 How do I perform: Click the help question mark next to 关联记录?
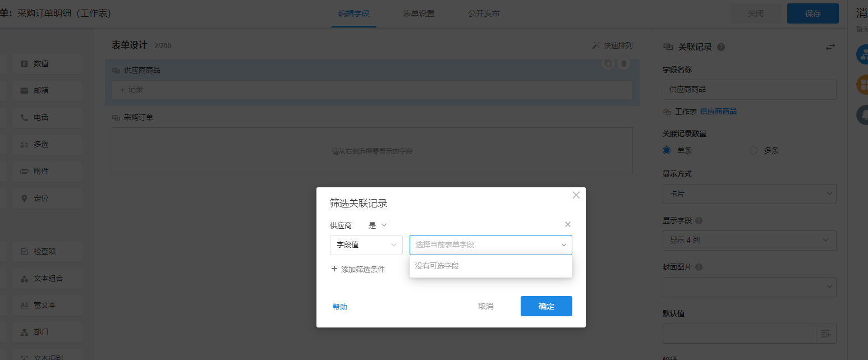click(721, 47)
